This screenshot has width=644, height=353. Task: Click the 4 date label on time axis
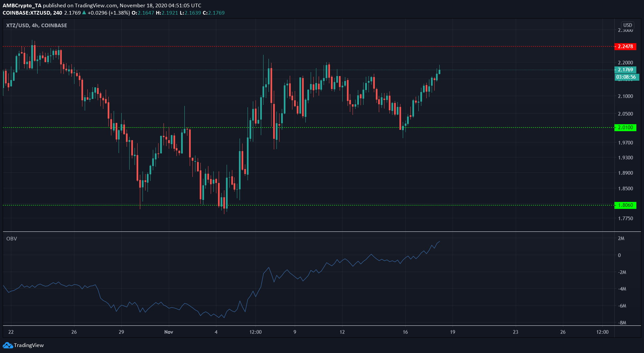216,332
